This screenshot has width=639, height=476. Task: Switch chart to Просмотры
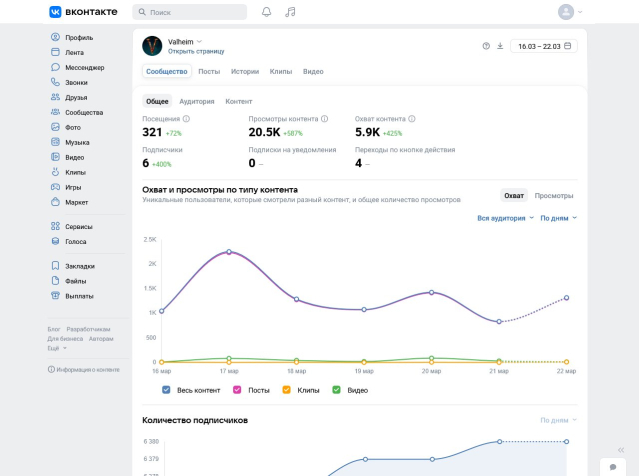click(554, 196)
